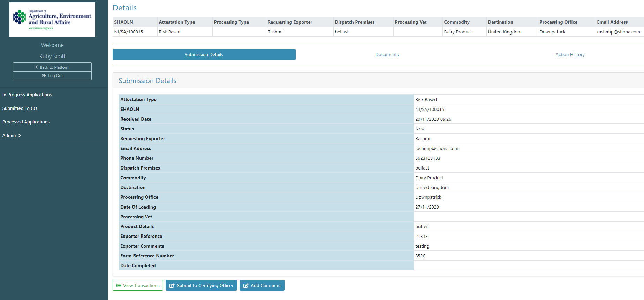Click NI/SA/100015 in the top Details table
Image resolution: width=644 pixels, height=300 pixels.
(128, 32)
